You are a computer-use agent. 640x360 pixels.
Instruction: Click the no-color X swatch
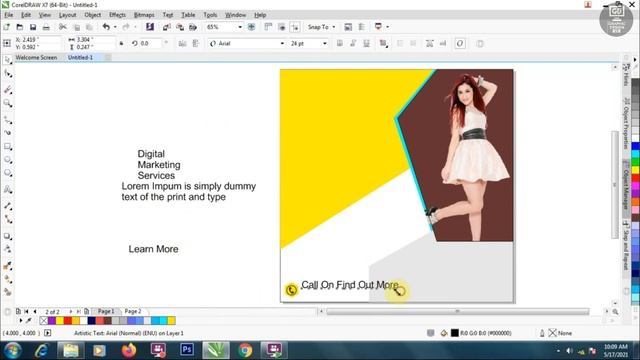[44, 321]
